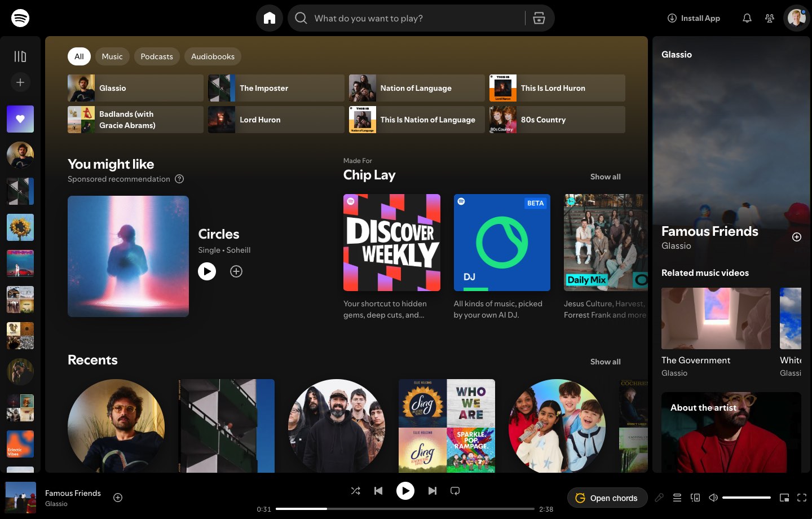
Task: Adjust the volume slider
Action: (747, 498)
